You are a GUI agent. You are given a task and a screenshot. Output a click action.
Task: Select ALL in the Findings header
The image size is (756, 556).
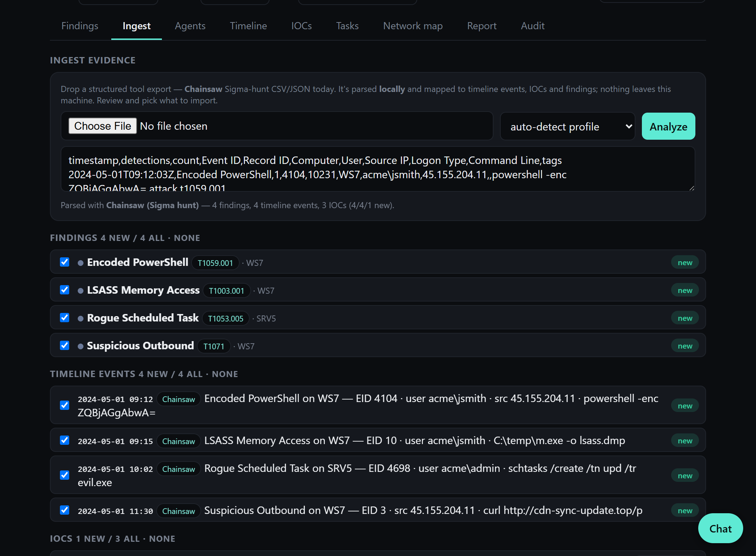pyautogui.click(x=152, y=238)
